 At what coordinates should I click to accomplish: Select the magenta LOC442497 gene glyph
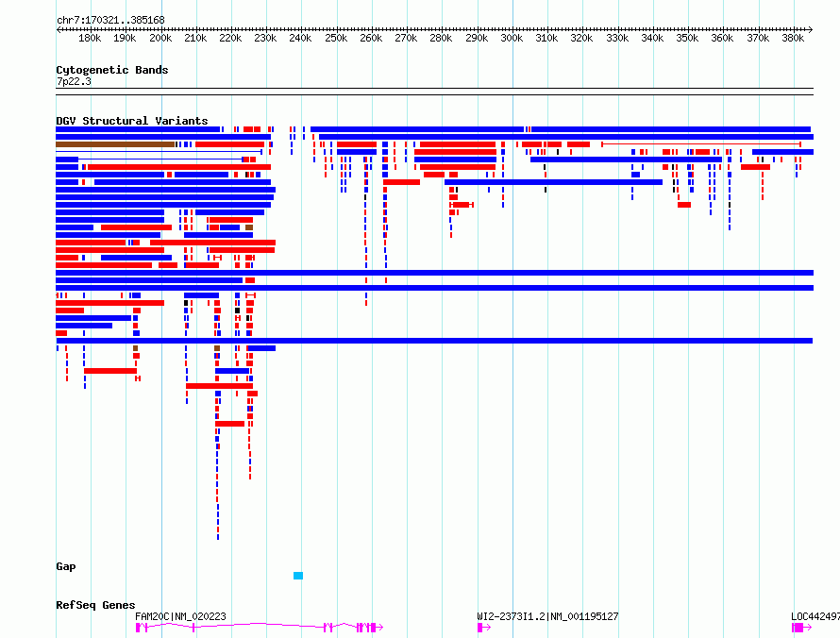point(801,628)
